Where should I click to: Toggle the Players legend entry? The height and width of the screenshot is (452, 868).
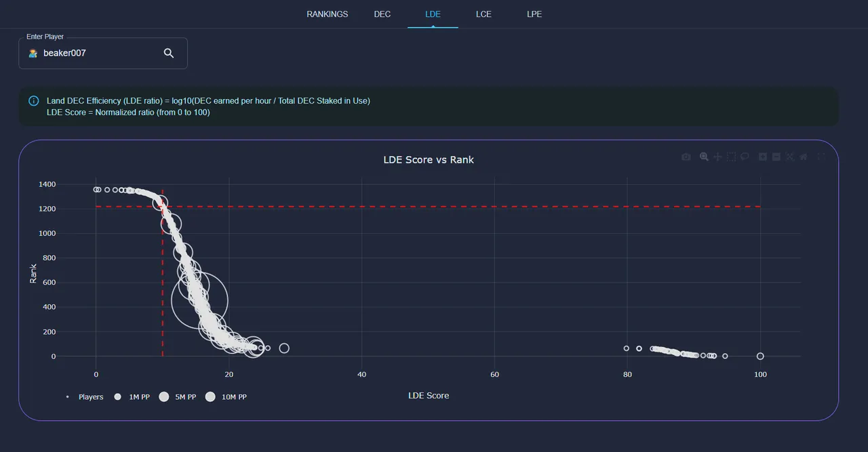(85, 397)
